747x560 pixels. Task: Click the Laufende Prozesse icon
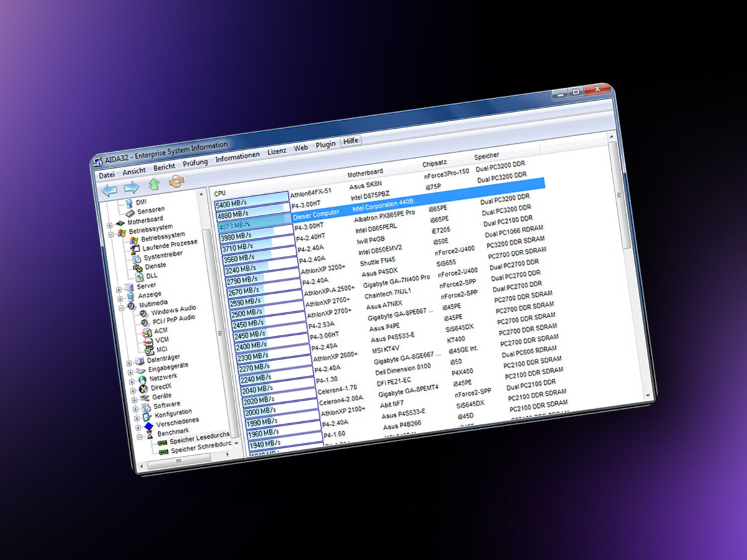(x=136, y=248)
